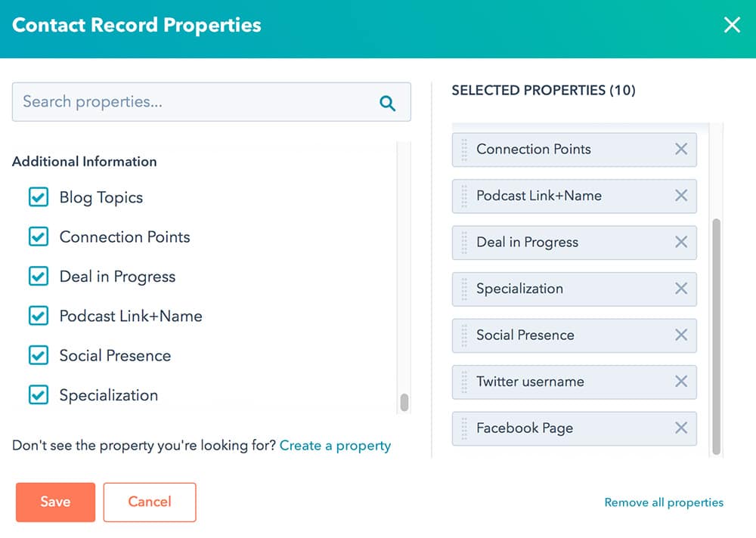
Task: Remove Specialization from selected list
Action: (x=680, y=289)
